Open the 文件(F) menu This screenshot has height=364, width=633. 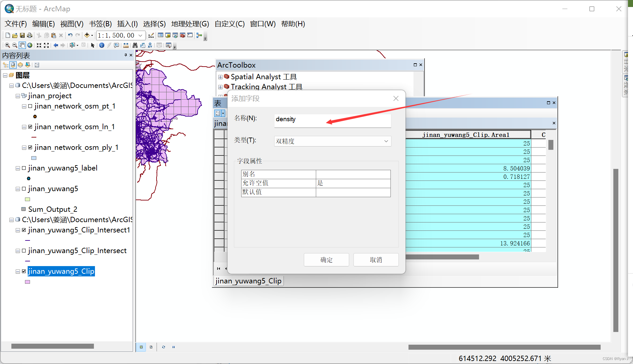tap(16, 24)
